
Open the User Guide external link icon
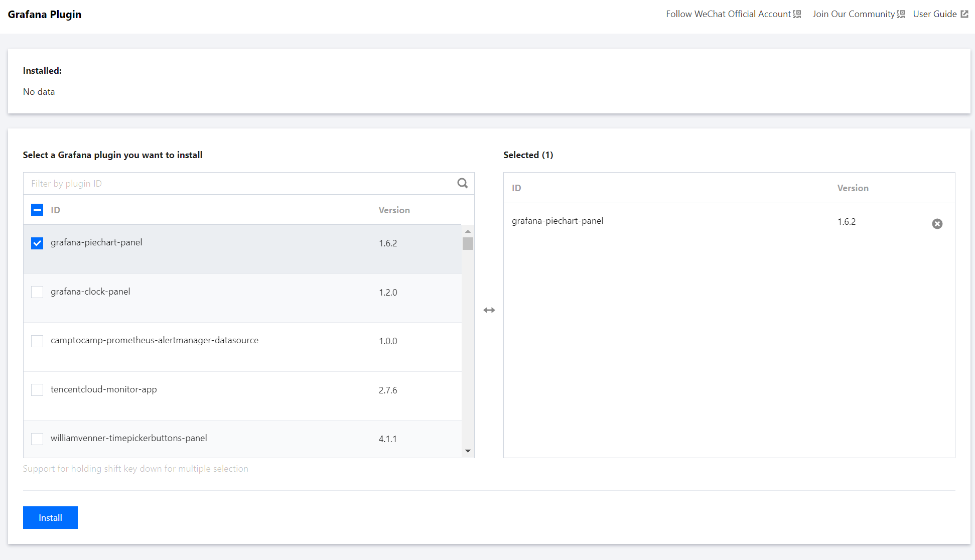[964, 14]
